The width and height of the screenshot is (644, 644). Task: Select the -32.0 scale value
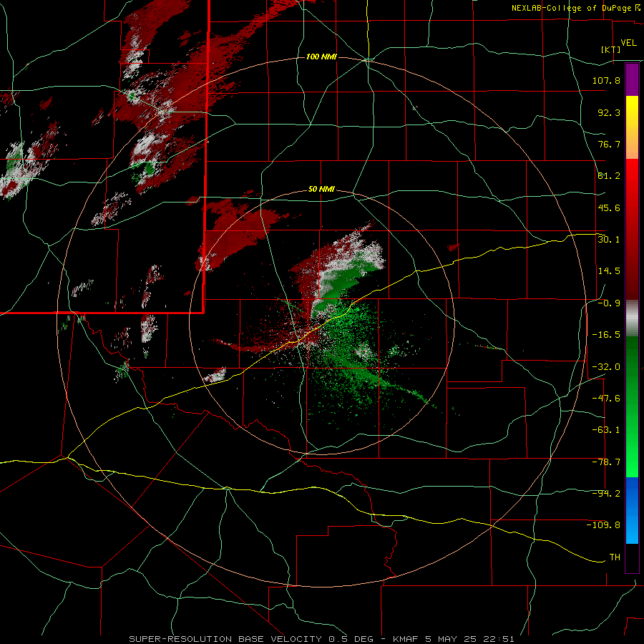tap(606, 367)
